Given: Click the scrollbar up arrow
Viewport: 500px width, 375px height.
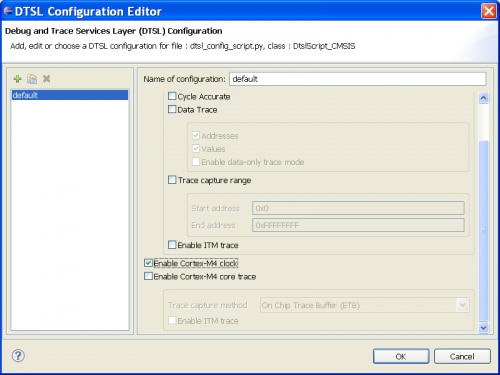Looking at the screenshot, I should (483, 98).
